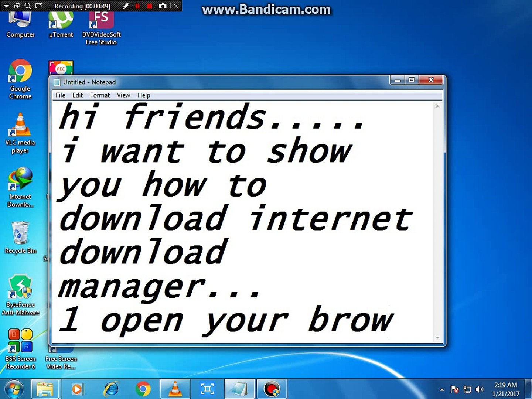The height and width of the screenshot is (399, 532).
Task: Select the Recycle Bin desktop icon
Action: pyautogui.click(x=20, y=238)
